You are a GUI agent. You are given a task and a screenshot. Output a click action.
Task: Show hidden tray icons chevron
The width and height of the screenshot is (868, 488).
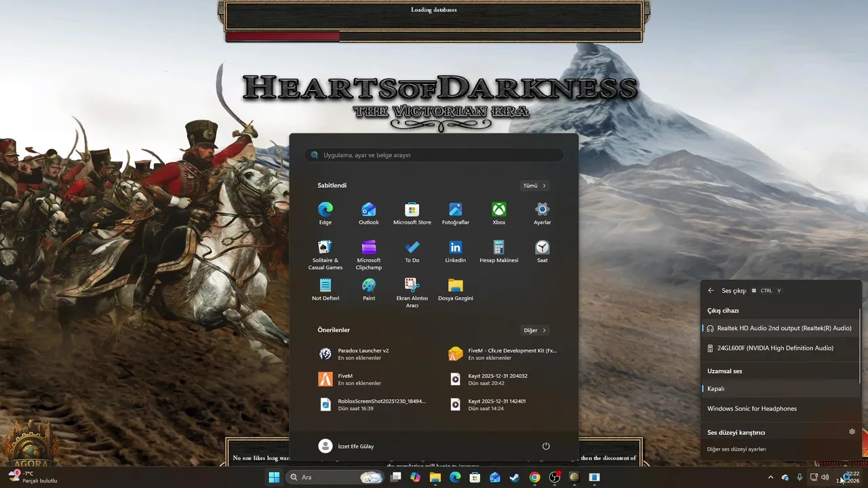(770, 477)
